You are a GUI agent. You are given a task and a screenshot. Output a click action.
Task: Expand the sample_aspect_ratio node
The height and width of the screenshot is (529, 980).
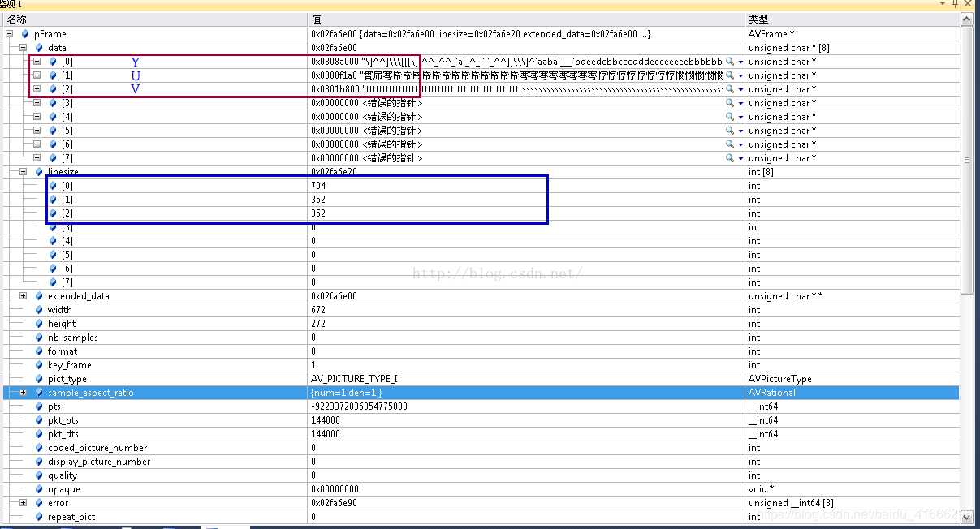tap(23, 393)
